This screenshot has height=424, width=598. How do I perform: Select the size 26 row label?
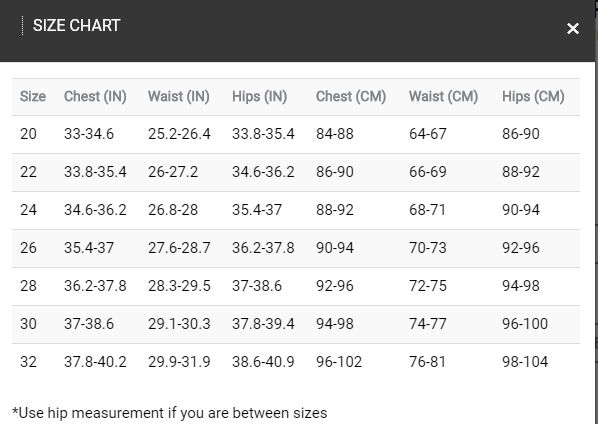pos(29,248)
